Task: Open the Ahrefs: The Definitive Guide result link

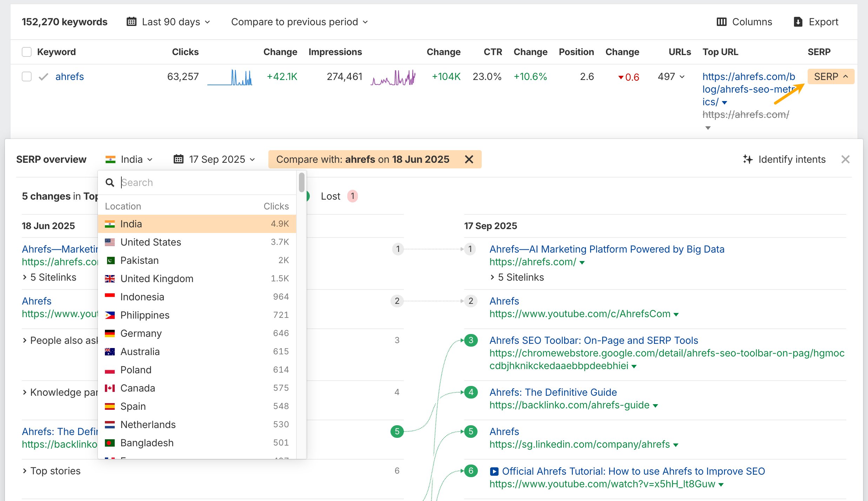Action: pos(553,392)
